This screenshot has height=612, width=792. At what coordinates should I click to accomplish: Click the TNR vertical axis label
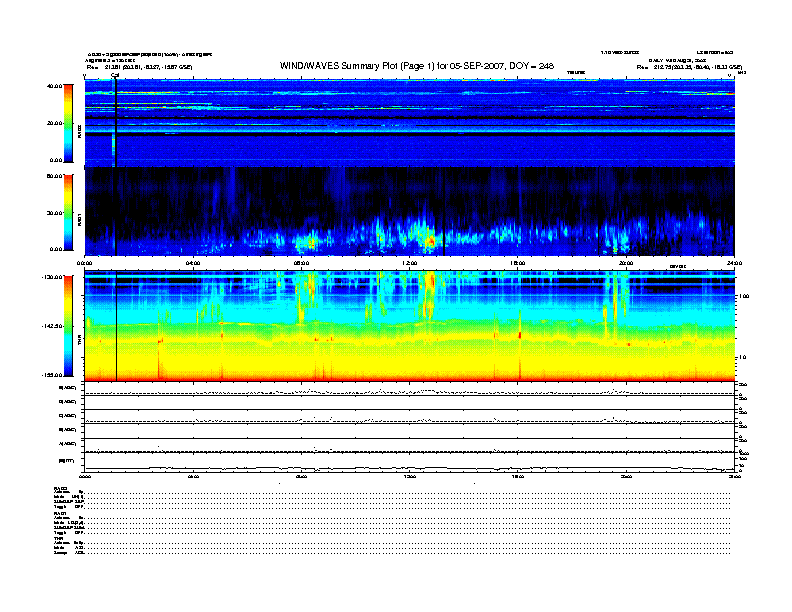click(79, 342)
